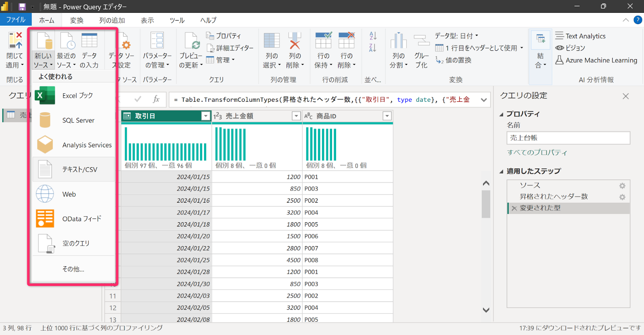The height and width of the screenshot is (335, 644).
Task: Click the Manage Parameters icon
Action: 157,41
